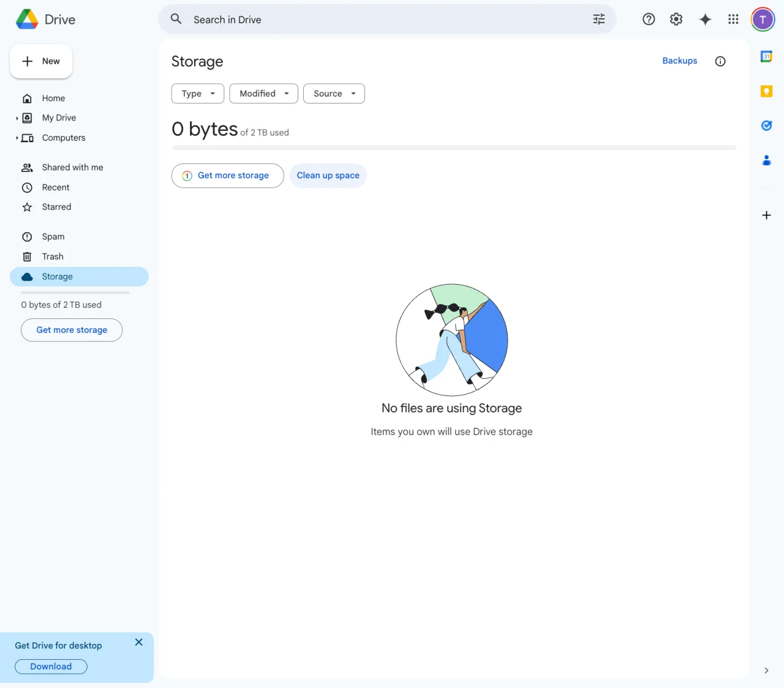The image size is (784, 688).
Task: Click the storage info icon near Backups
Action: tap(720, 61)
